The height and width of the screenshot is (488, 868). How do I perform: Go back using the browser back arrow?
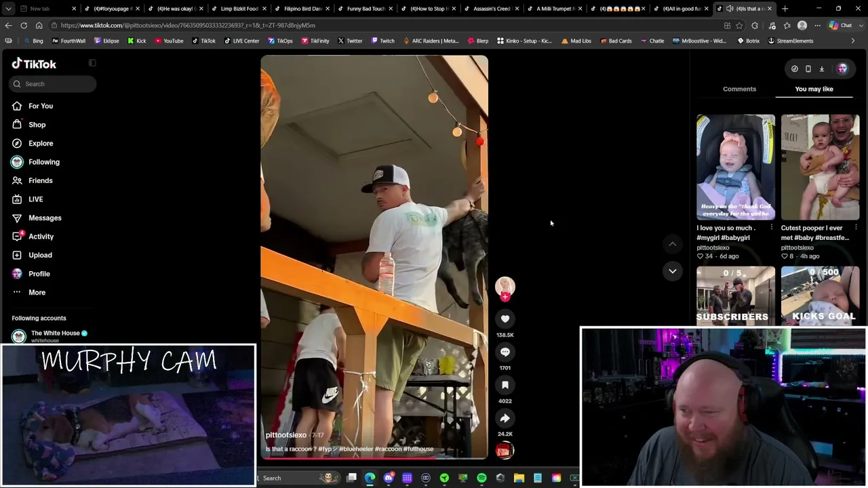pyautogui.click(x=8, y=25)
